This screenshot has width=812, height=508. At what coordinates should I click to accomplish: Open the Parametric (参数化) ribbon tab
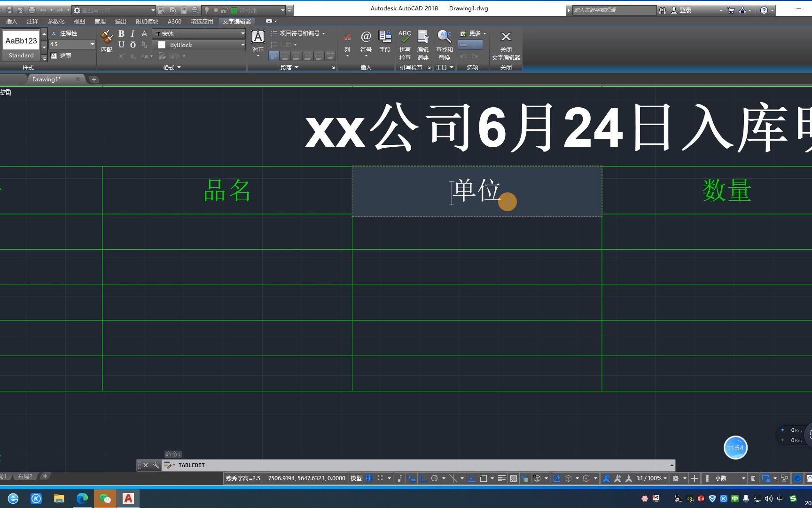(x=56, y=21)
